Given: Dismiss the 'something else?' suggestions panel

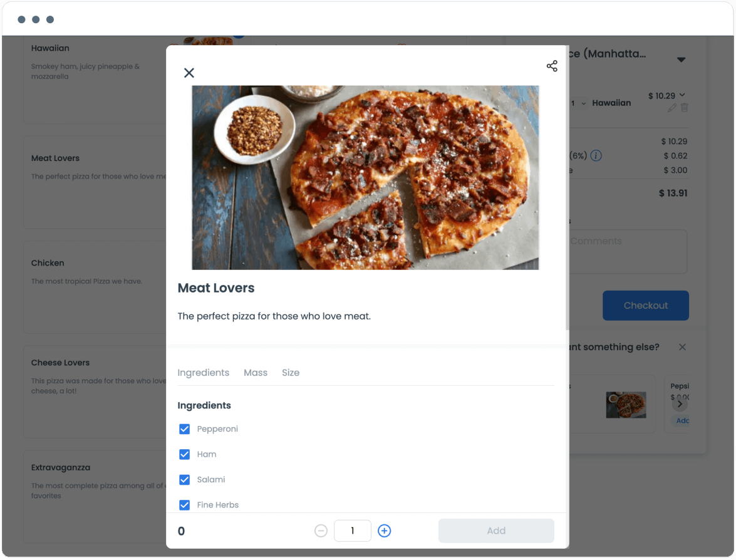Looking at the screenshot, I should pyautogui.click(x=683, y=348).
